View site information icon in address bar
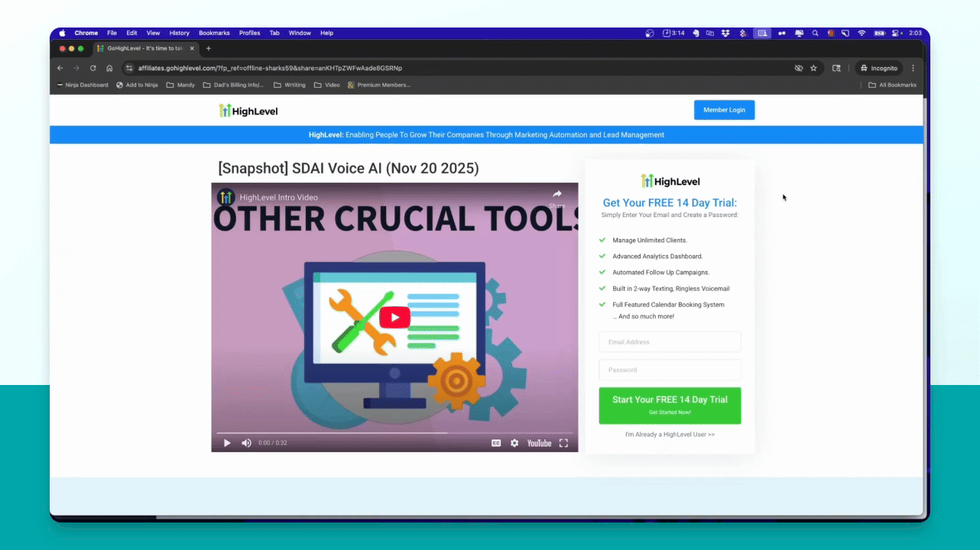 [129, 68]
